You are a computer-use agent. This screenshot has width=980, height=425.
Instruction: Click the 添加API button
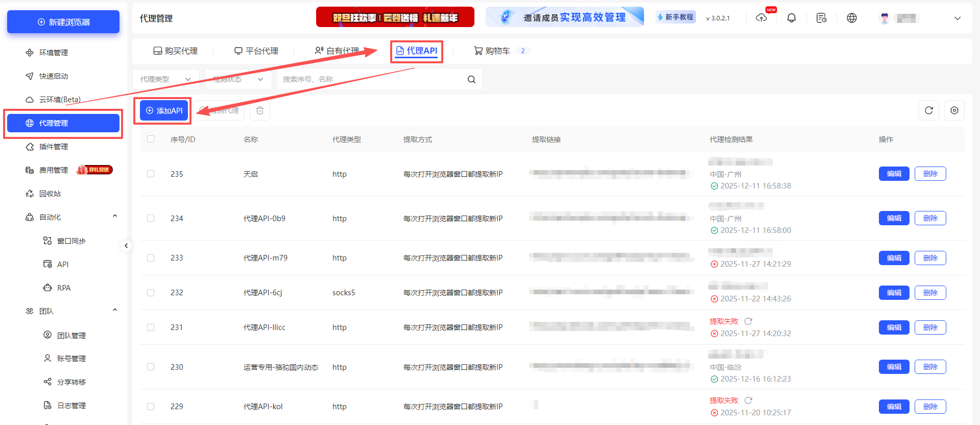164,110
